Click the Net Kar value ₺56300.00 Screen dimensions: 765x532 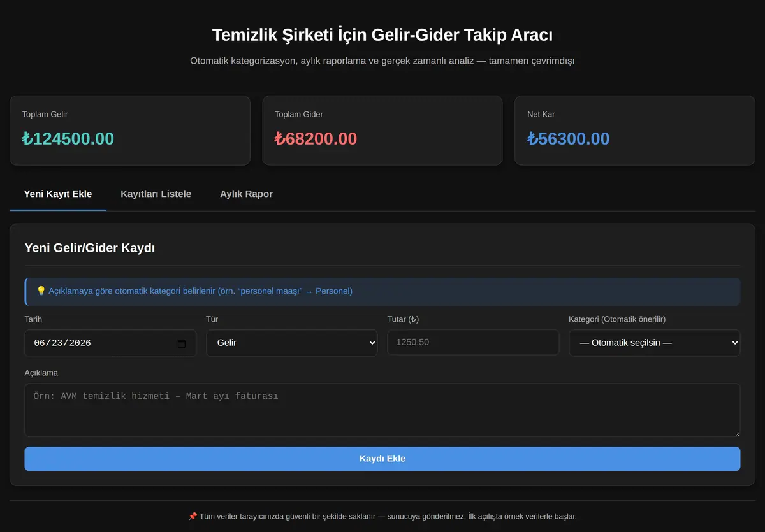(x=568, y=138)
